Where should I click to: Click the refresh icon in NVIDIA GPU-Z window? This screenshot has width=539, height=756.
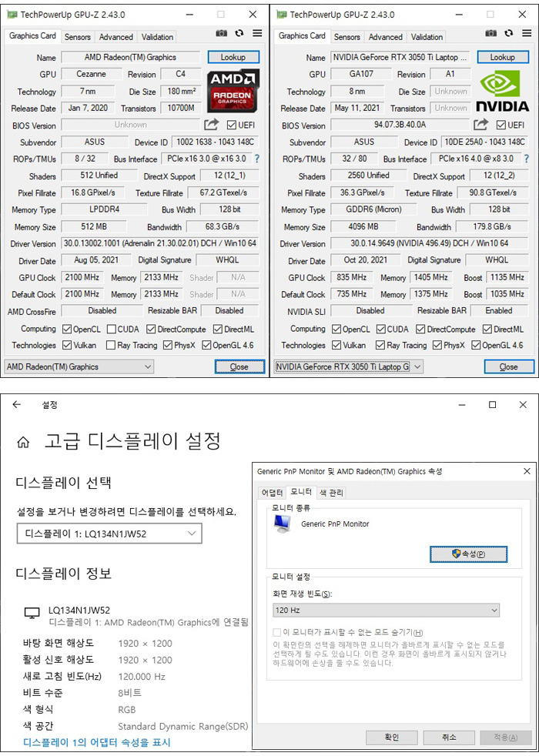(x=509, y=33)
